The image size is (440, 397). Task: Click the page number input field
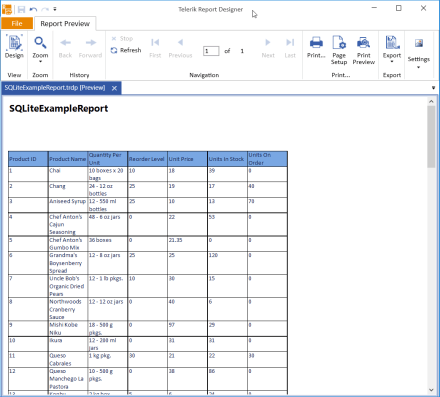(x=211, y=51)
